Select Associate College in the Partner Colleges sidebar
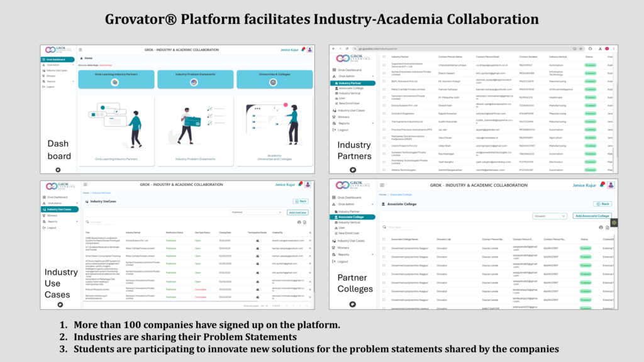Image resolution: width=644 pixels, height=362 pixels. coord(353,217)
